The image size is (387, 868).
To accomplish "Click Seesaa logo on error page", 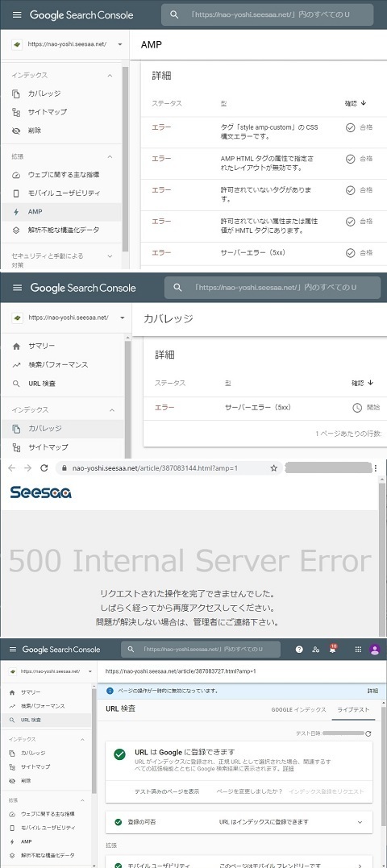I will [40, 492].
